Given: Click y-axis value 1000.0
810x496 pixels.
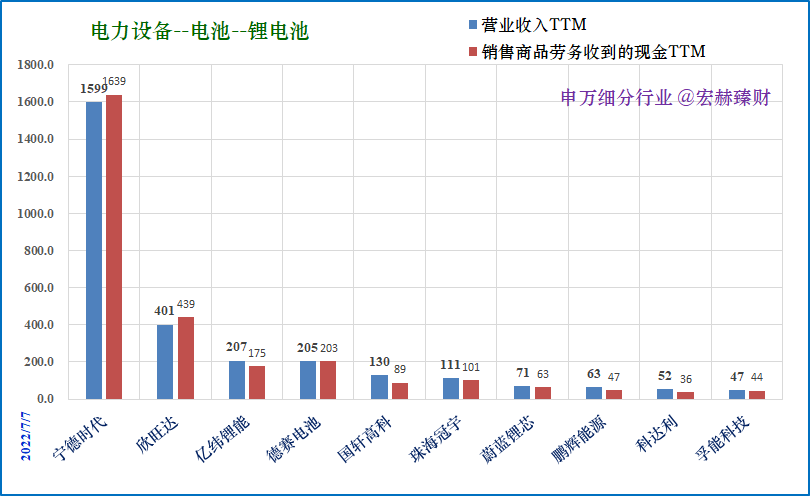Looking at the screenshot, I should pyautogui.click(x=36, y=214).
